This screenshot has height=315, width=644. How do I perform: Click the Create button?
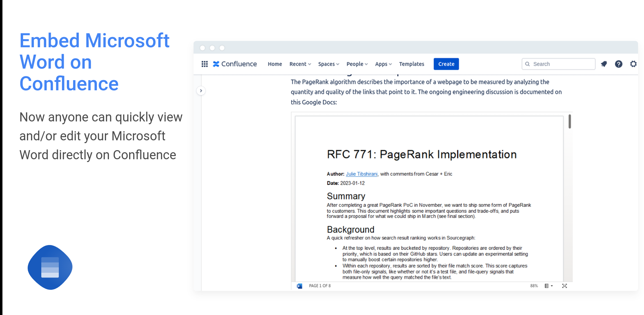[x=446, y=64]
